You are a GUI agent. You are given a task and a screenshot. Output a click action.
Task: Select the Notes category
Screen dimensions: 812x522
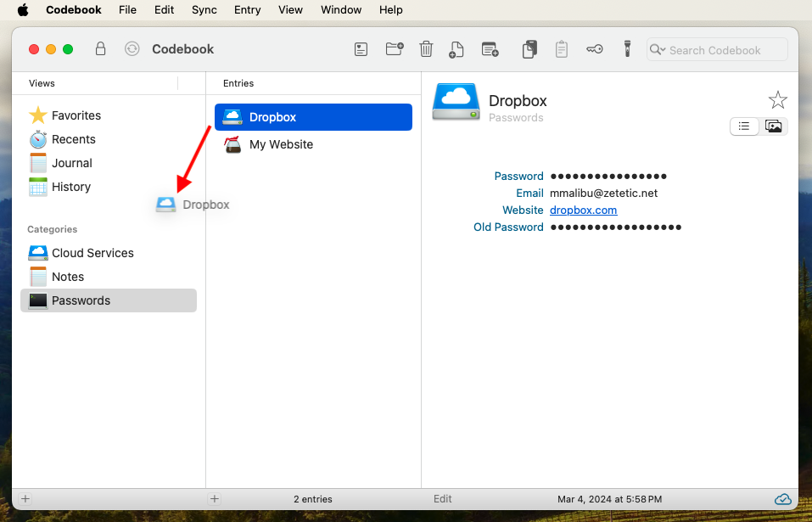[x=109, y=277]
